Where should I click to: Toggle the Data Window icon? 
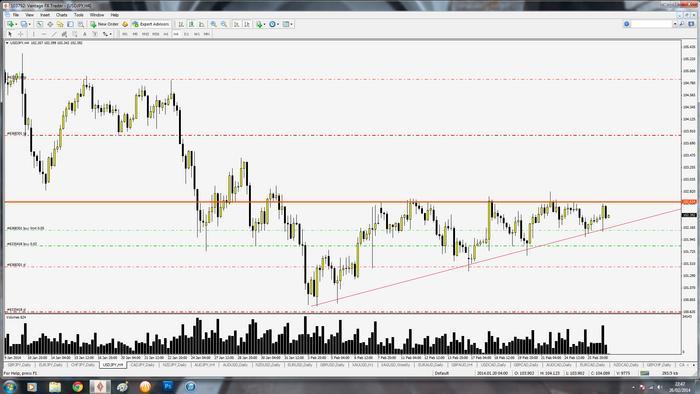(50, 24)
